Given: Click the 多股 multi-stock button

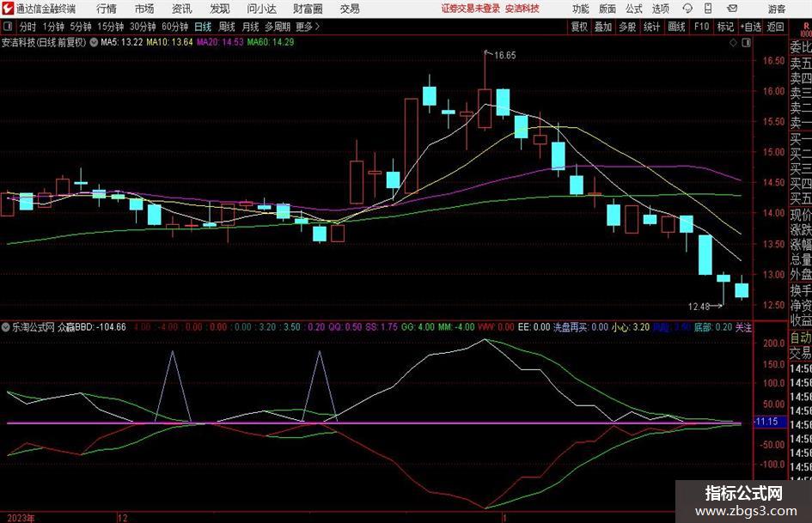Looking at the screenshot, I should tap(627, 27).
